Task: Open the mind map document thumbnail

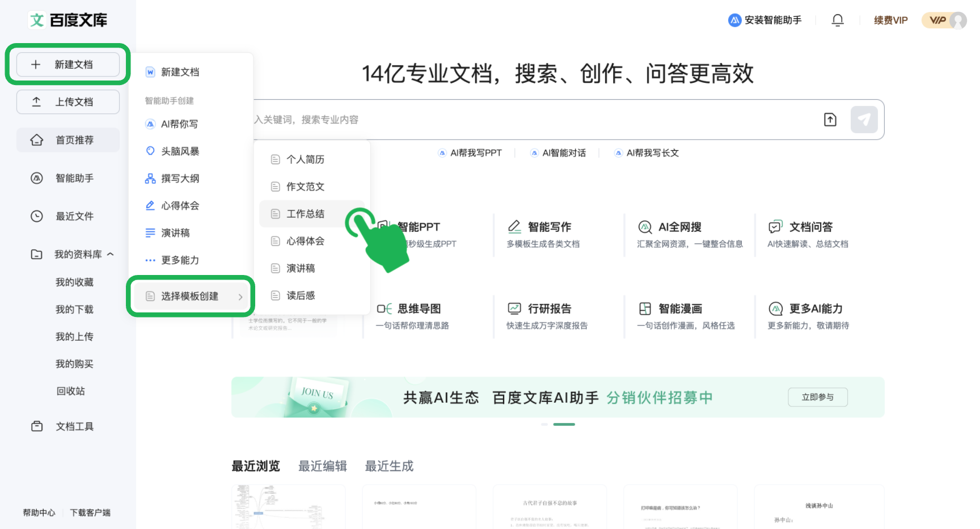Action: pos(289,507)
